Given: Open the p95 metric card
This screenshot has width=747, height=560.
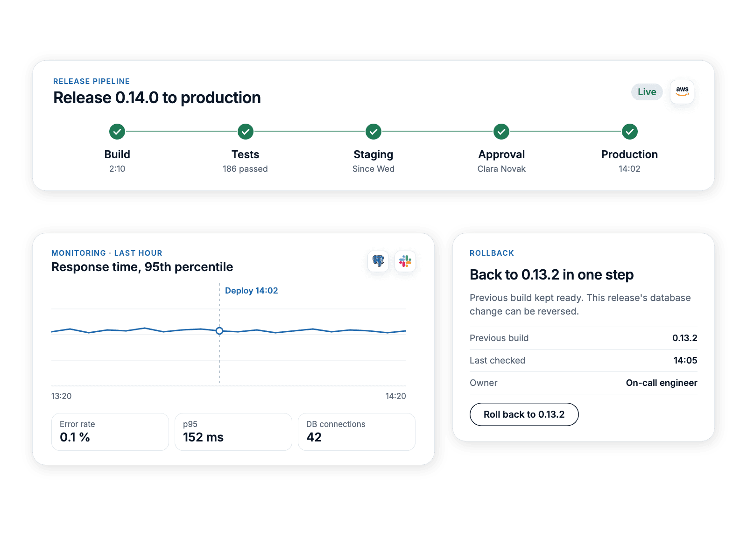Looking at the screenshot, I should [233, 432].
